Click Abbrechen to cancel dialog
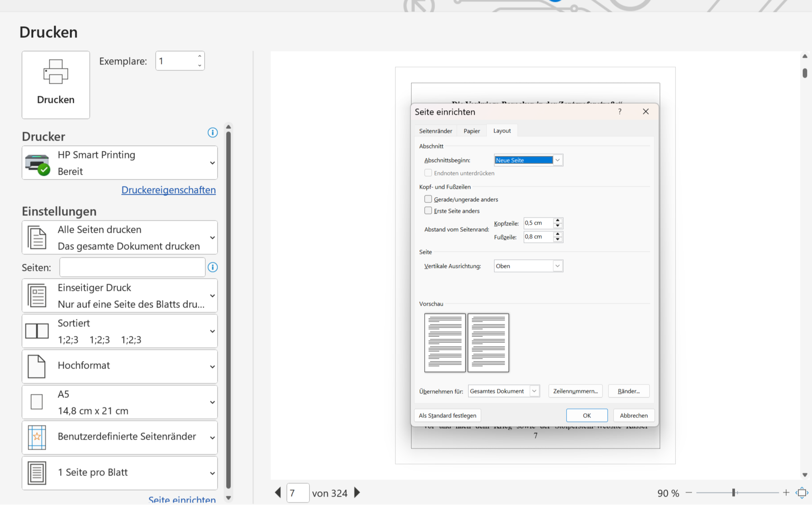The width and height of the screenshot is (812, 505). click(x=634, y=415)
